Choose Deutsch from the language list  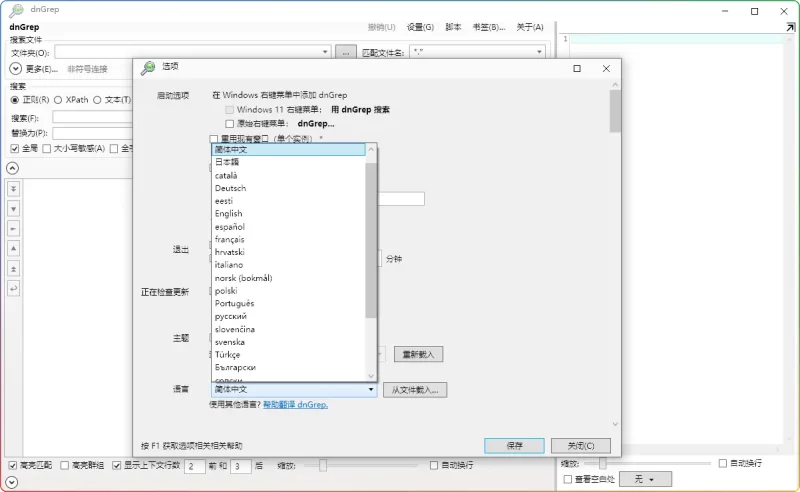[x=288, y=188]
